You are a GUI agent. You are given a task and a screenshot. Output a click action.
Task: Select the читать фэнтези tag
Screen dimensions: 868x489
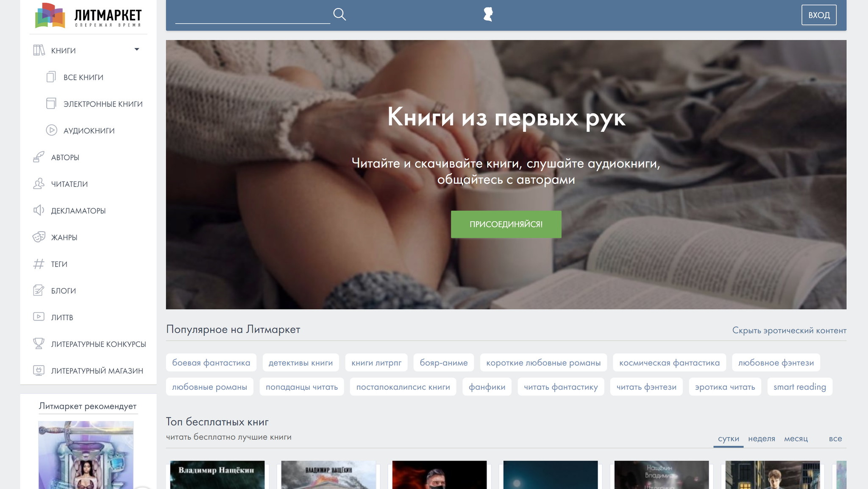coord(646,387)
